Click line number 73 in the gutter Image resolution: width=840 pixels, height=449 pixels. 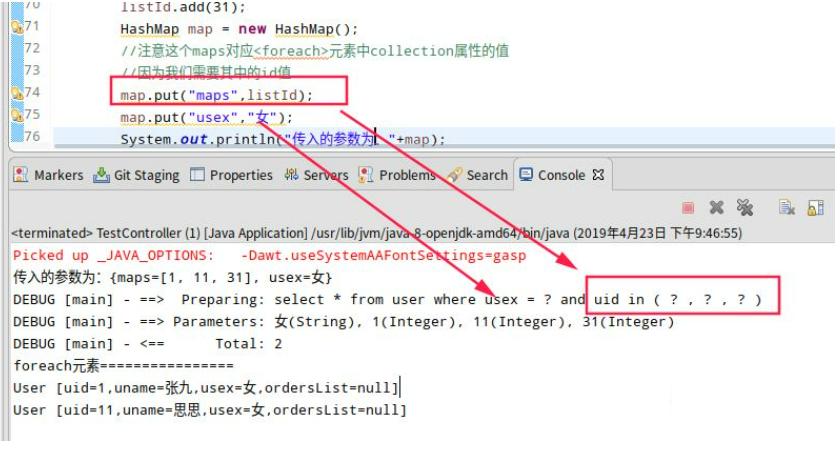[32, 70]
